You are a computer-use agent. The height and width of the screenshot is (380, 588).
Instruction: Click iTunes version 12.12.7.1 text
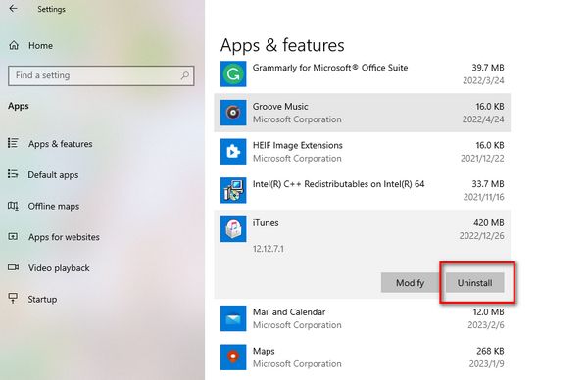(269, 249)
